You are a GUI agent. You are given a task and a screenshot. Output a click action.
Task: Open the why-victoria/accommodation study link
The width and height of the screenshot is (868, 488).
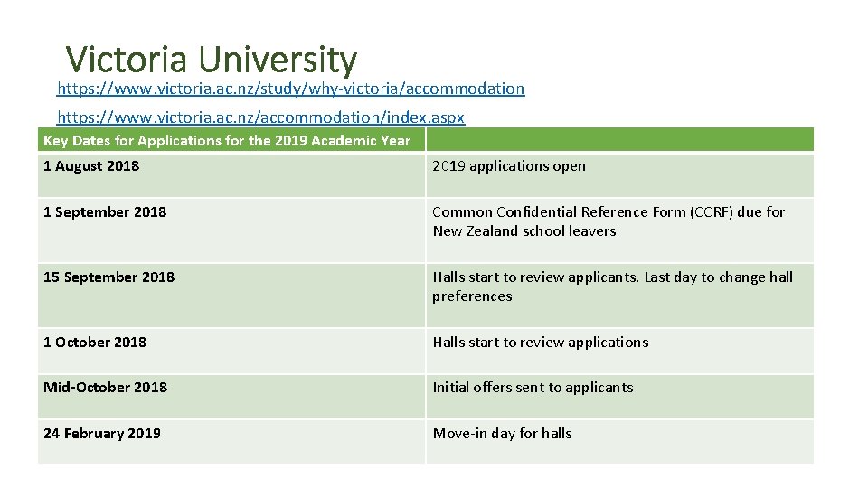click(290, 89)
